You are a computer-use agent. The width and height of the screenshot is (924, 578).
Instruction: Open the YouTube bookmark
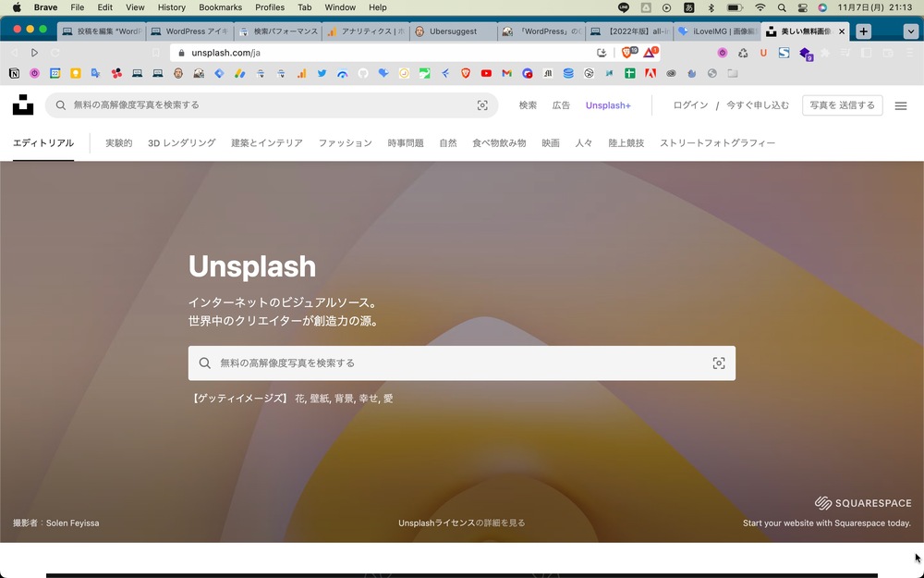tap(486, 74)
